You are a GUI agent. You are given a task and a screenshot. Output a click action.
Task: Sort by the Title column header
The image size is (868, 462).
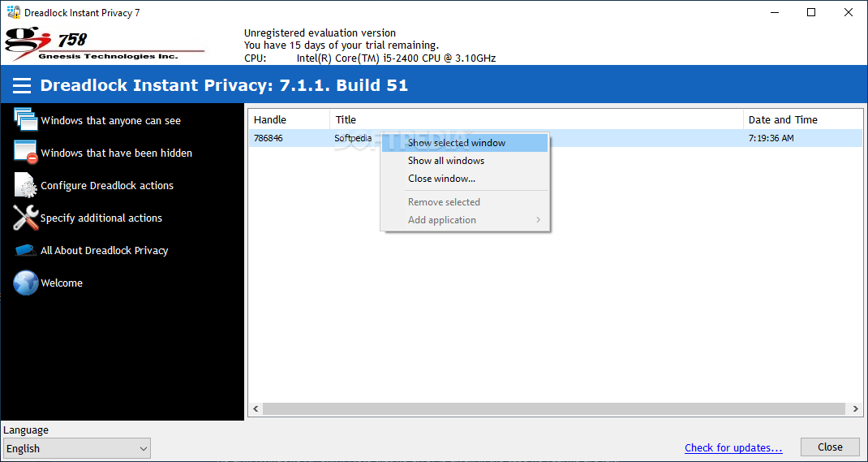[536, 119]
